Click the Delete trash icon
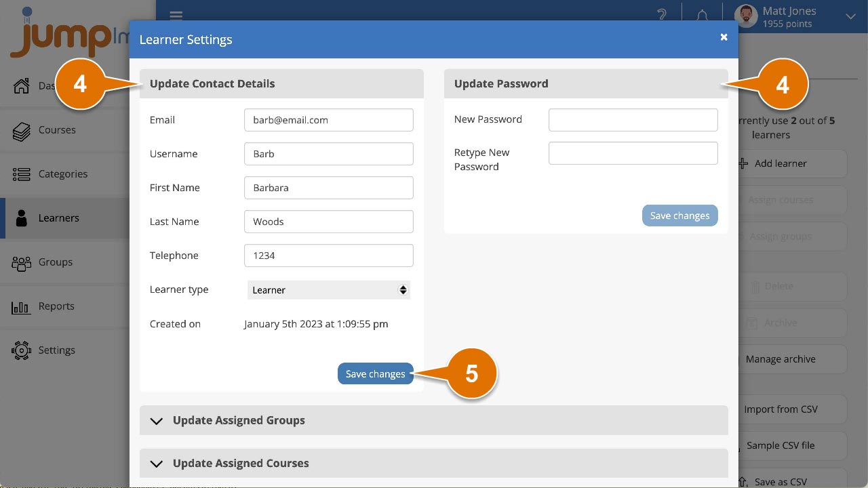Screen dimensions: 868x488 [x=755, y=287]
